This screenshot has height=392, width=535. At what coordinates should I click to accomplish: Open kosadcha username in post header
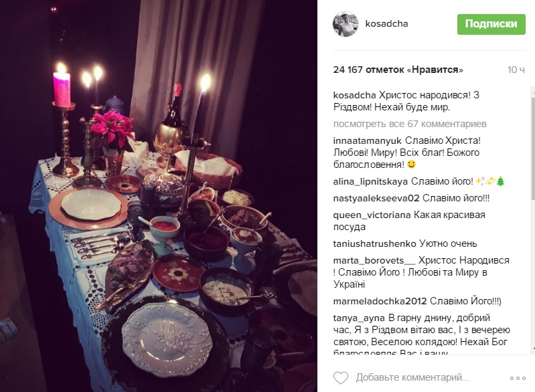coord(386,23)
